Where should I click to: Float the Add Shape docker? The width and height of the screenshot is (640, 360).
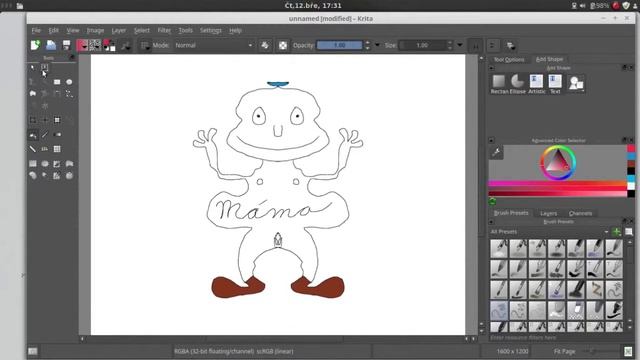click(624, 68)
